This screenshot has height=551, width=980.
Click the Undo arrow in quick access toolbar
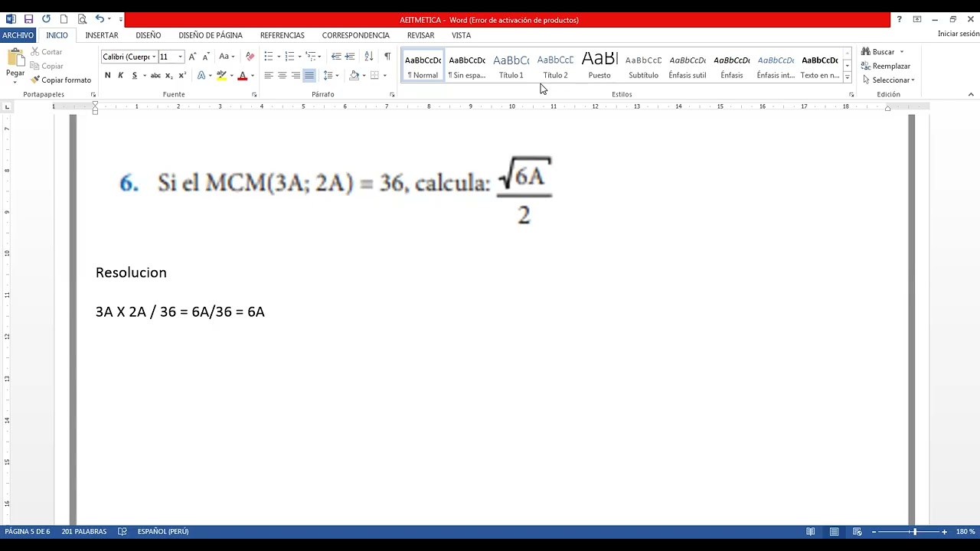(x=100, y=19)
